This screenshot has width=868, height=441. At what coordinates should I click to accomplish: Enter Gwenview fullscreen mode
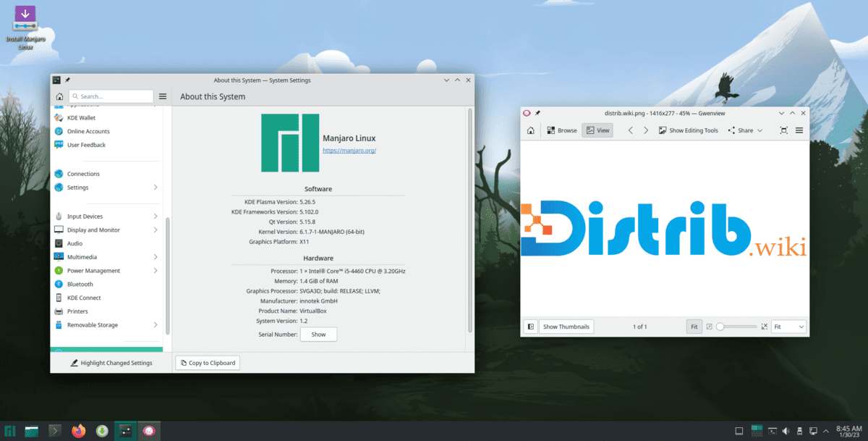(783, 130)
